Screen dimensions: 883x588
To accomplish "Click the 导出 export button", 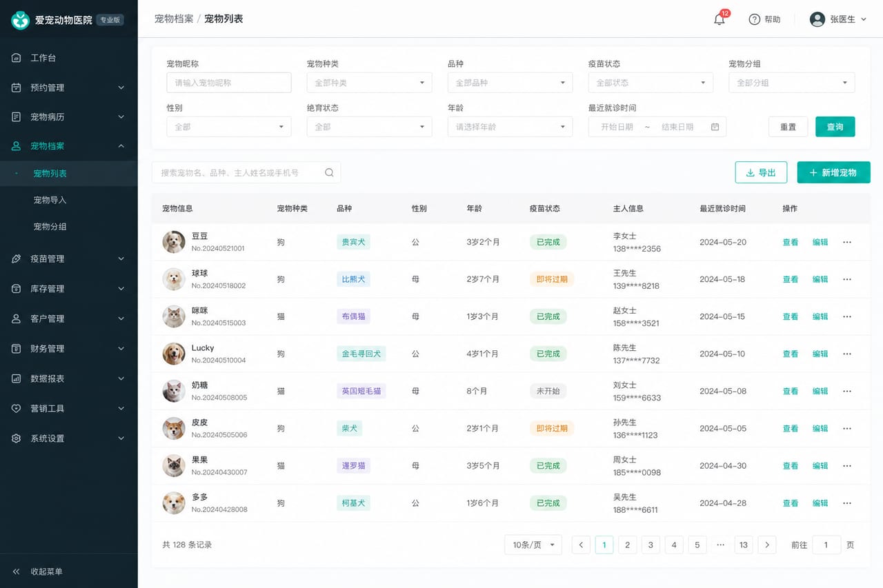I will (x=761, y=172).
